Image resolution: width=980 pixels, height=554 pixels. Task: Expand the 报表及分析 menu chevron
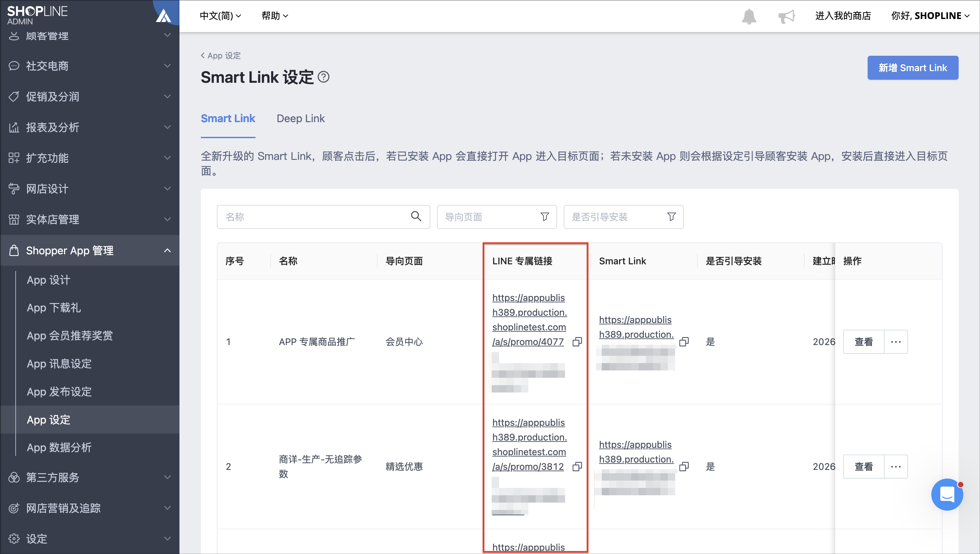point(167,127)
